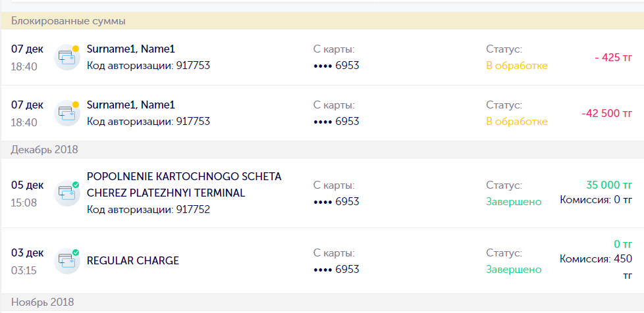644x313 pixels.
Task: Open the -425 тг blocked transaction row
Action: click(x=322, y=57)
